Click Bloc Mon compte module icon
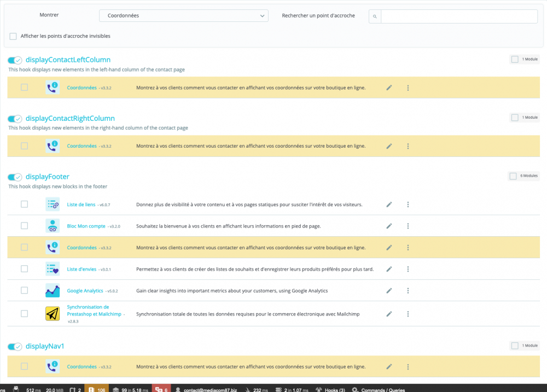Viewport: 547px width, 392px height. pos(53,226)
